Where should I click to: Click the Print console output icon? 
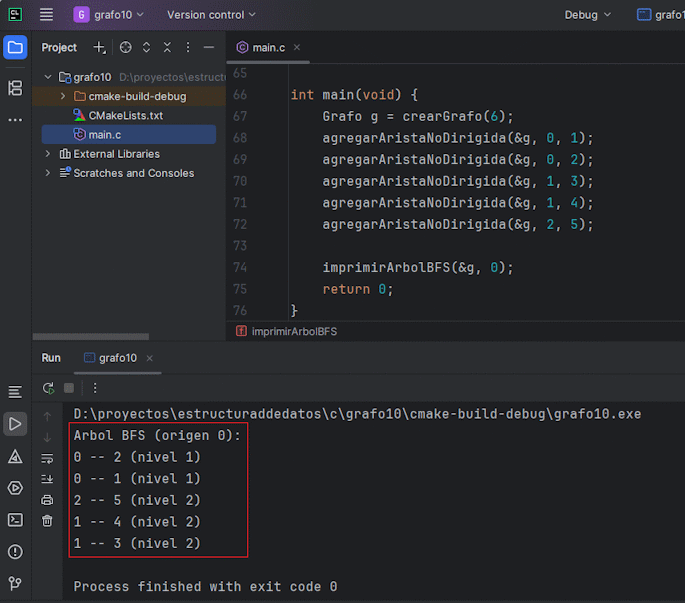[47, 500]
